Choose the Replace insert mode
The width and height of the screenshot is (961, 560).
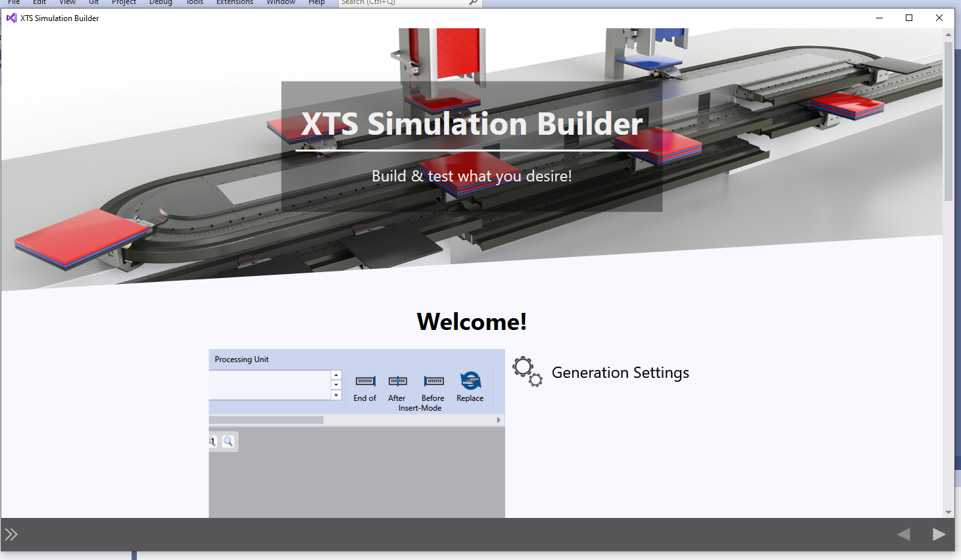[x=470, y=388]
